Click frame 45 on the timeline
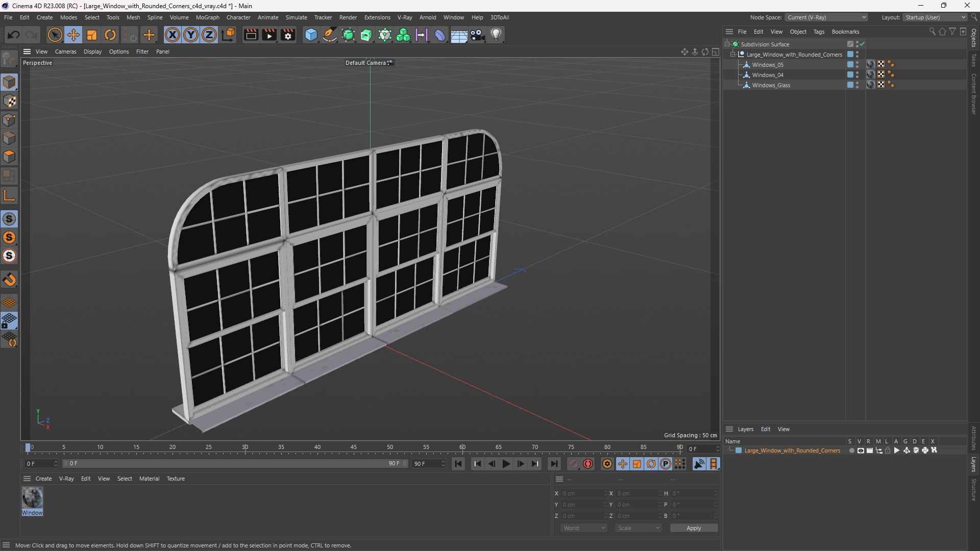Image resolution: width=980 pixels, height=551 pixels. pyautogui.click(x=354, y=447)
